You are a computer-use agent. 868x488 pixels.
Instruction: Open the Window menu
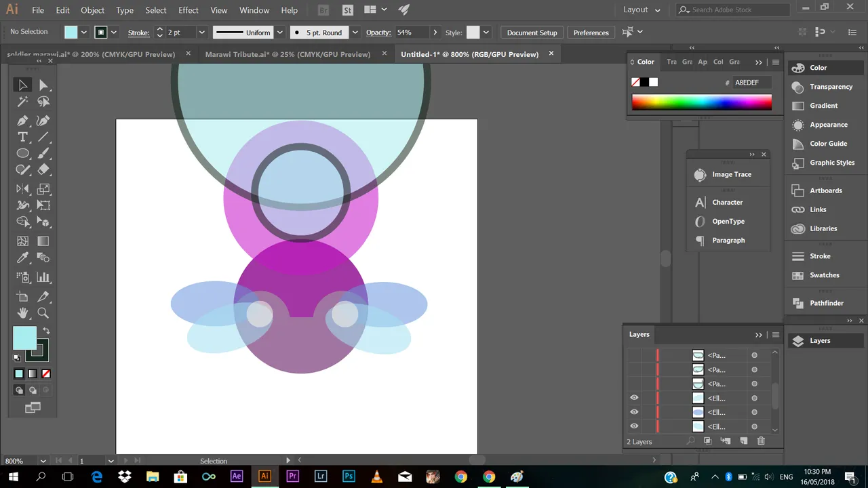tap(254, 10)
